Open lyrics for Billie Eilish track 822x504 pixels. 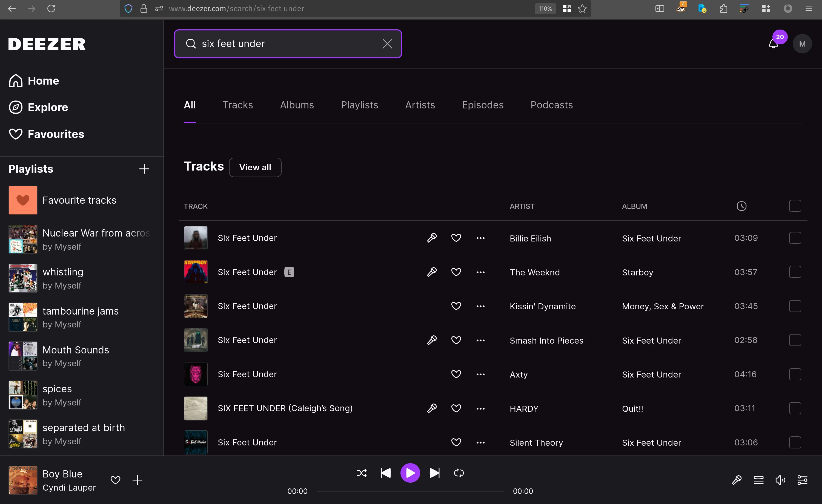point(432,238)
